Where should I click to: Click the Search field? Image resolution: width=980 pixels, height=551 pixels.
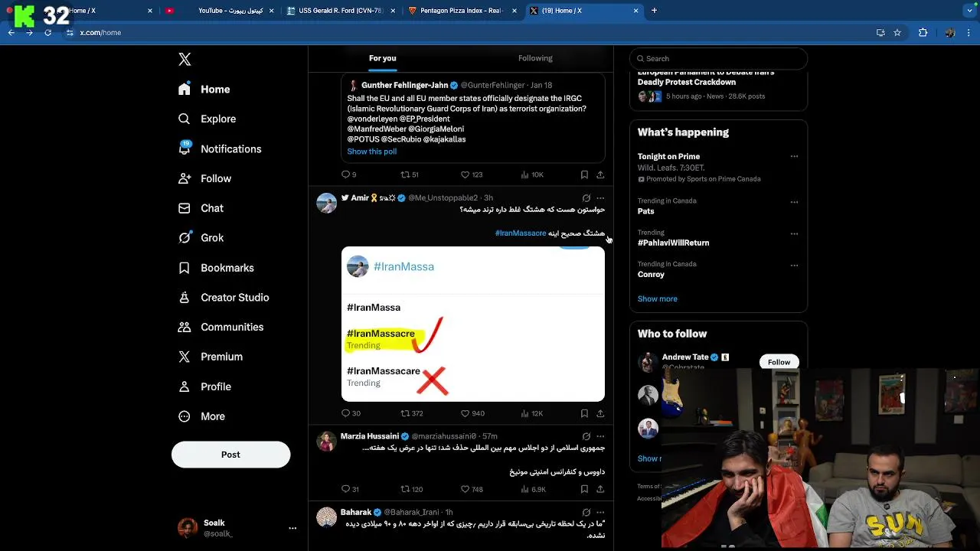(x=718, y=58)
